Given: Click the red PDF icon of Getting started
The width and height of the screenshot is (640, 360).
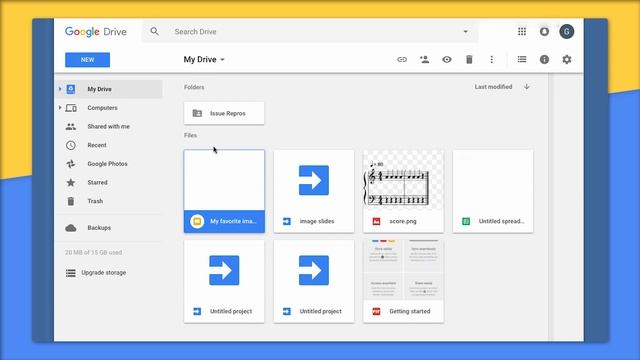Looking at the screenshot, I should pos(376,311).
